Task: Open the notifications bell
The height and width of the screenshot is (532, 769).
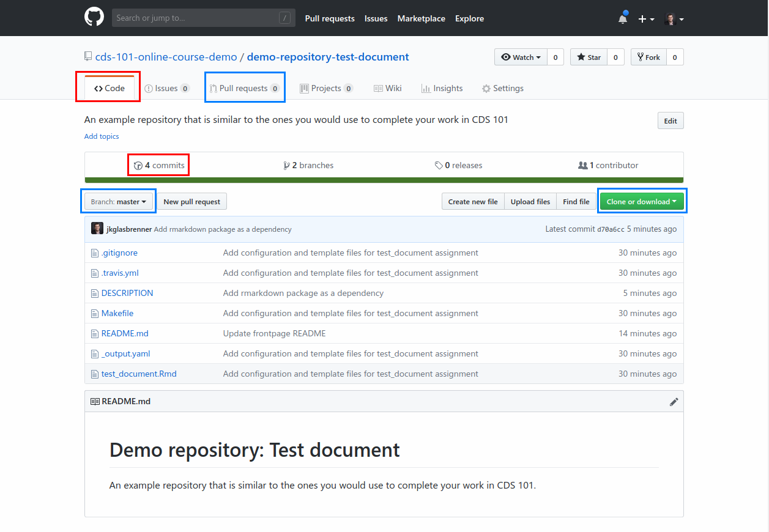Action: (623, 18)
